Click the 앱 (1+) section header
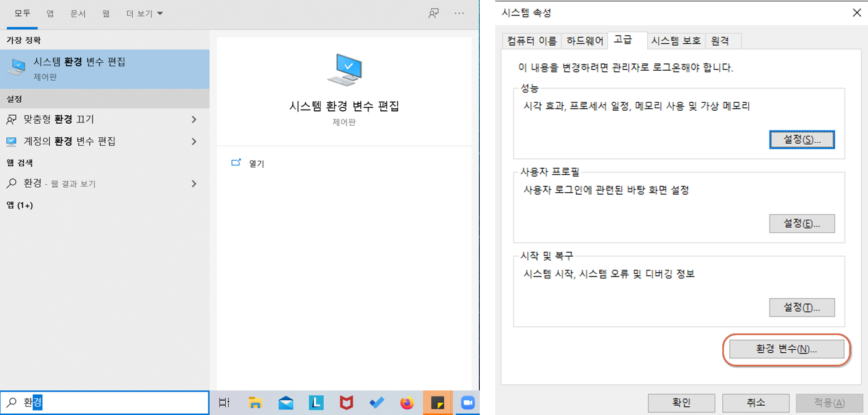The image size is (868, 415). (20, 205)
